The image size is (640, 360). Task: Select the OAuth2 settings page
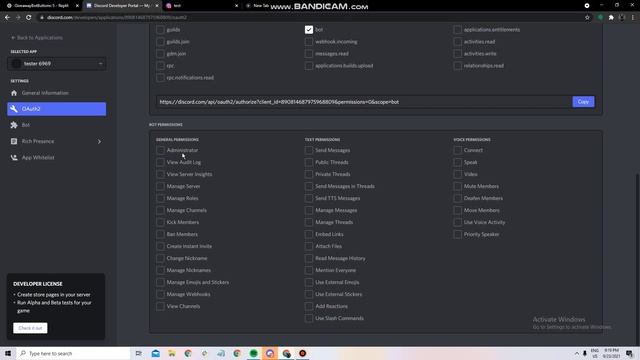(57, 109)
